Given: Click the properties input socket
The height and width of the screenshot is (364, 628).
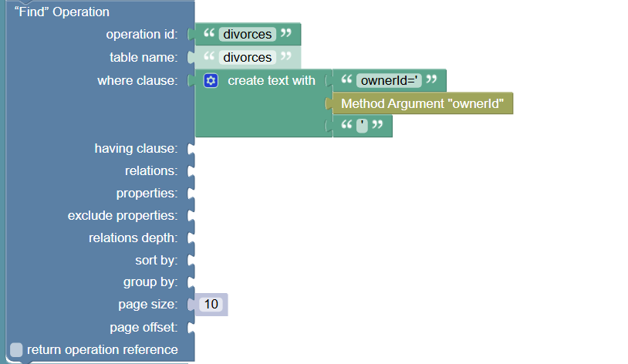Looking at the screenshot, I should (x=191, y=194).
